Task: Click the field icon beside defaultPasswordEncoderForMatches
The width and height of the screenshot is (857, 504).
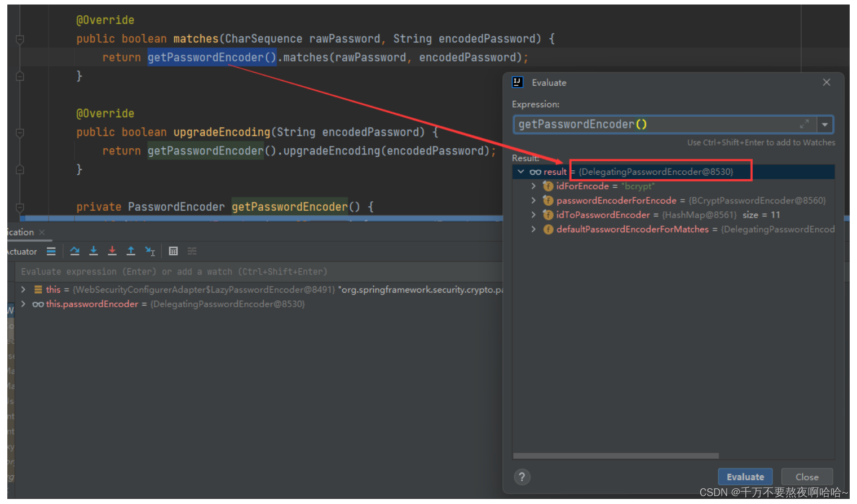Action: point(547,229)
